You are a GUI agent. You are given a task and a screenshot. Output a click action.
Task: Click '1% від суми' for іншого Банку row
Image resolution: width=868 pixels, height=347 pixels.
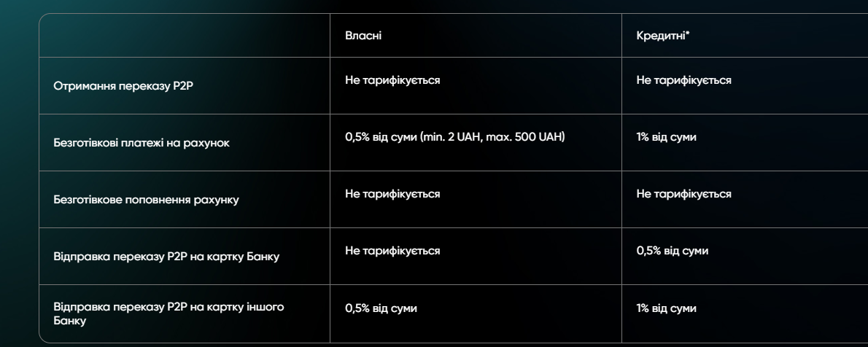click(666, 308)
